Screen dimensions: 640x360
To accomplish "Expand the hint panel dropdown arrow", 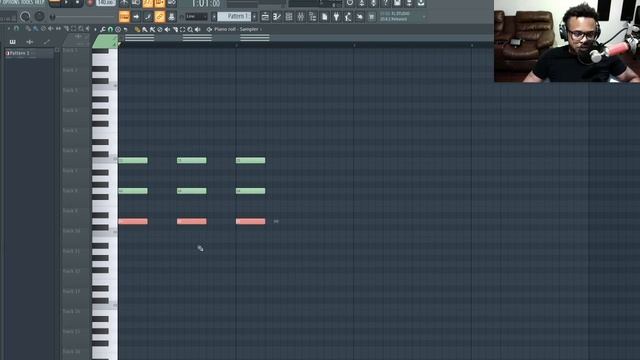I will 424,17.
